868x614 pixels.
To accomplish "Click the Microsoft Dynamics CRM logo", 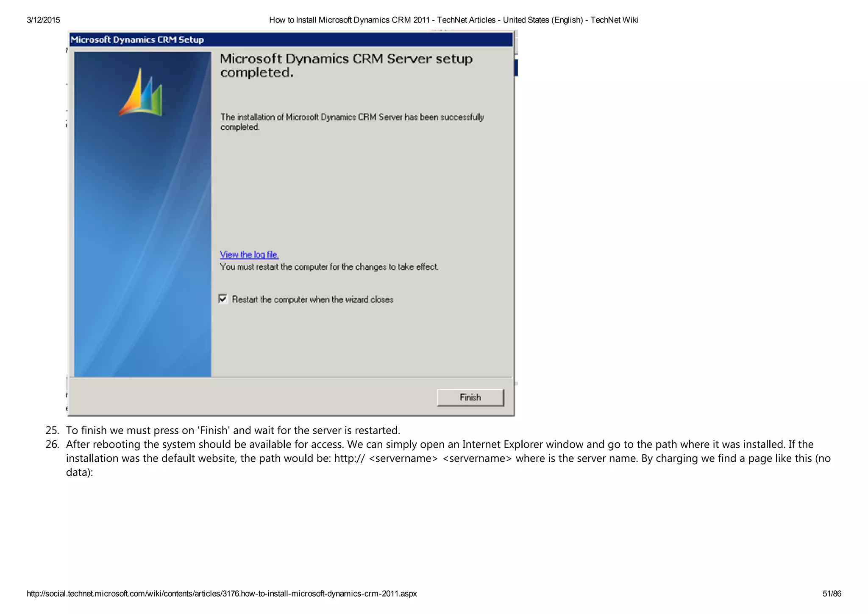I will [141, 92].
